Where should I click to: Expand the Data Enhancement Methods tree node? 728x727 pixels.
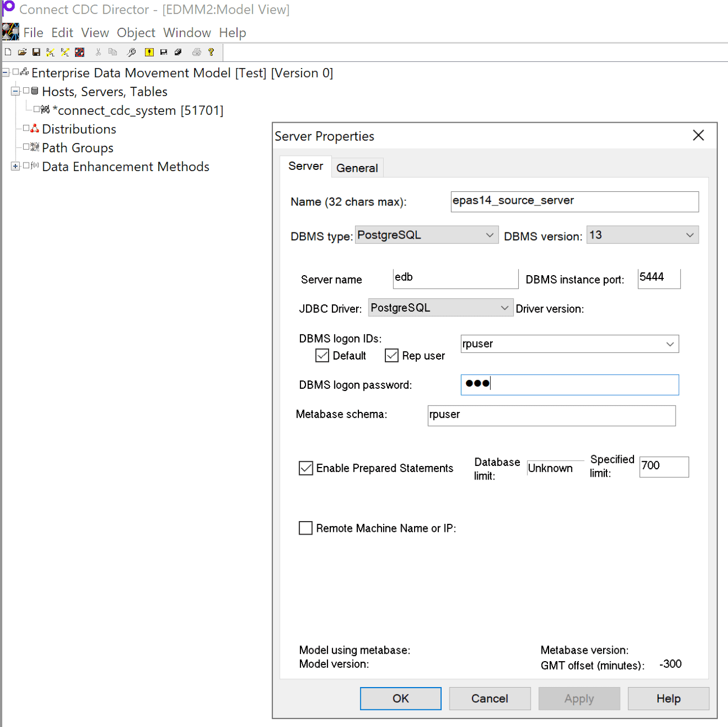[15, 166]
